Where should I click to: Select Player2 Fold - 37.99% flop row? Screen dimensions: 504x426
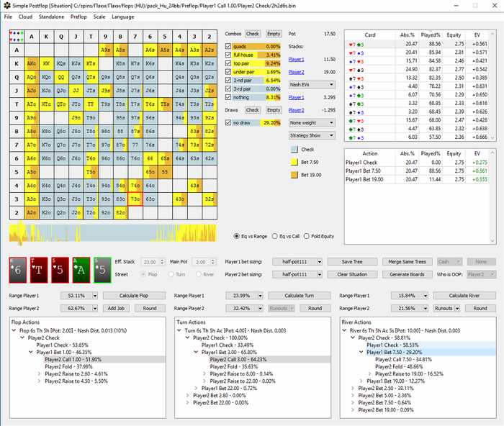[69, 366]
